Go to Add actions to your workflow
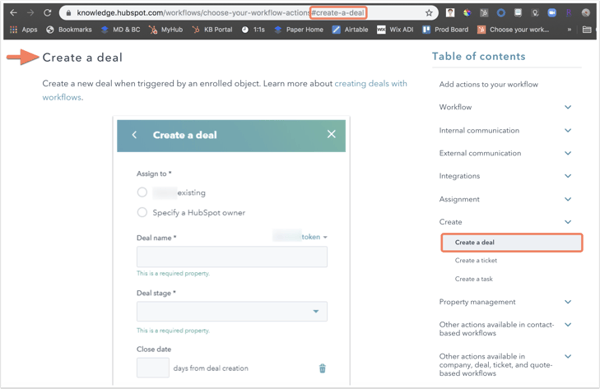 pos(488,84)
